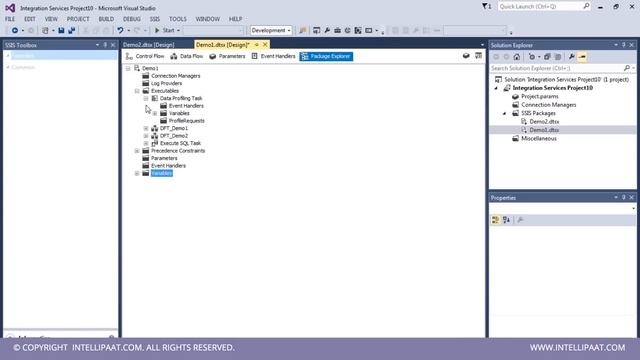This screenshot has width=640, height=360.
Task: Click the Properties wrench icon in Solution Explorer
Action: click(571, 57)
